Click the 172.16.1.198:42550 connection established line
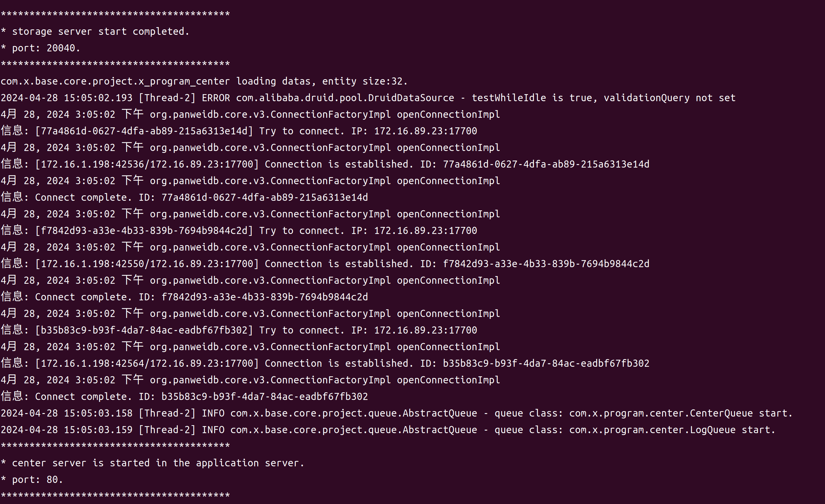This screenshot has height=504, width=825. [x=325, y=264]
